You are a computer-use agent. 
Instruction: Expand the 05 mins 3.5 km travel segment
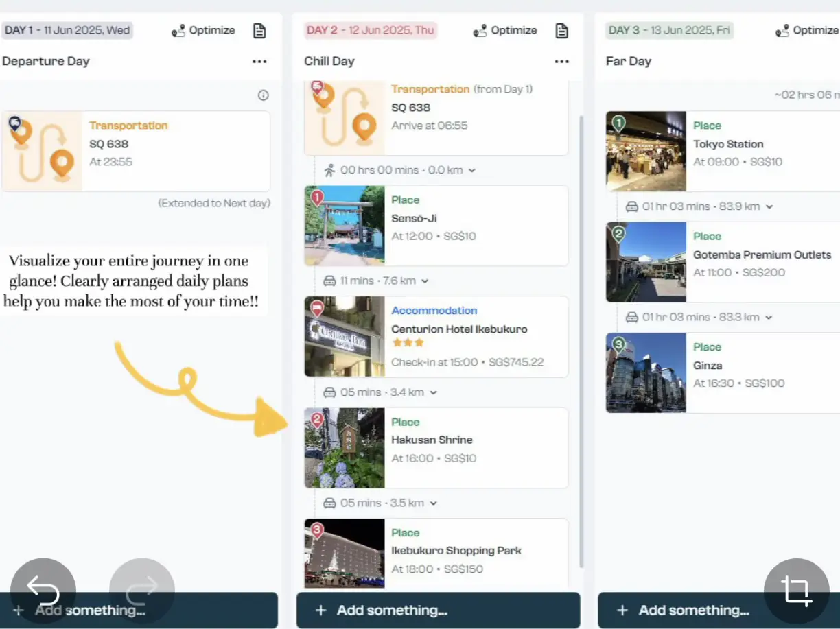coord(433,503)
